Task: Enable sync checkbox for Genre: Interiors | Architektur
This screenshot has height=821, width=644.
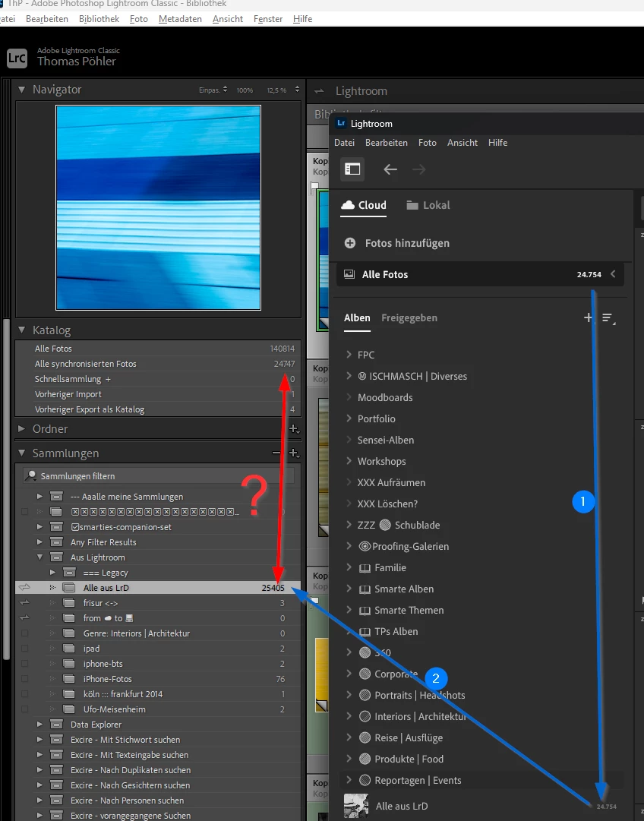Action: (24, 633)
